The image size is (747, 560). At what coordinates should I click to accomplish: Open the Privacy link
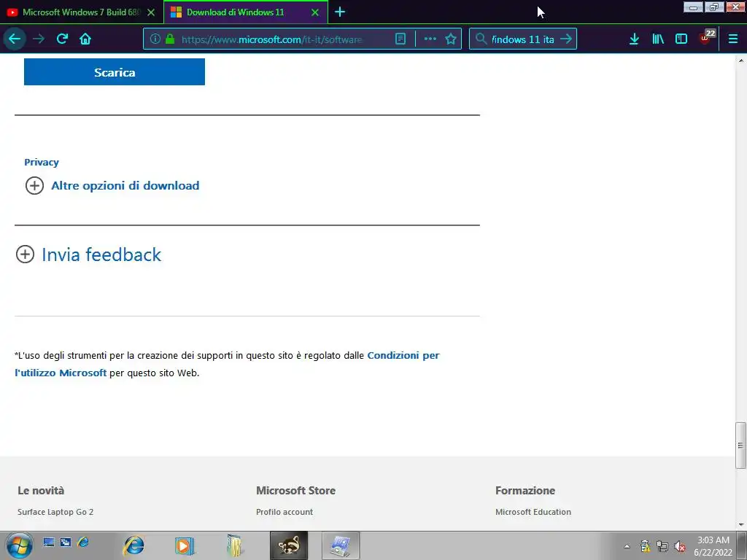(x=42, y=163)
